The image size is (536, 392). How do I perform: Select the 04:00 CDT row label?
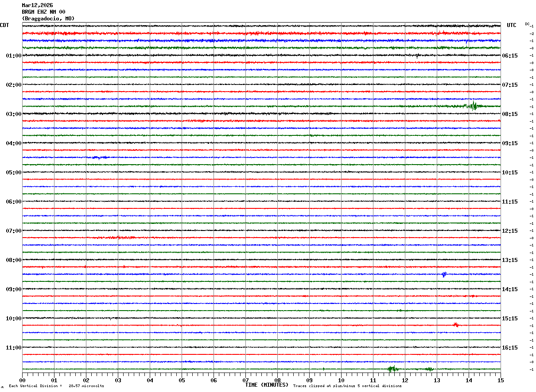coord(13,143)
